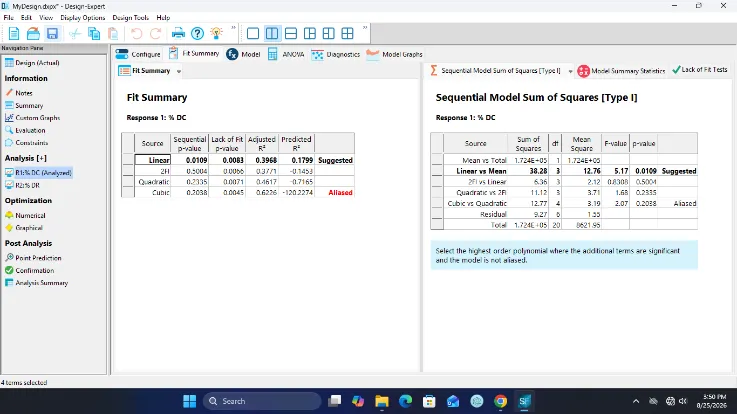Switch to the Configure tab
Image resolution: width=737 pixels, height=414 pixels.
(138, 54)
